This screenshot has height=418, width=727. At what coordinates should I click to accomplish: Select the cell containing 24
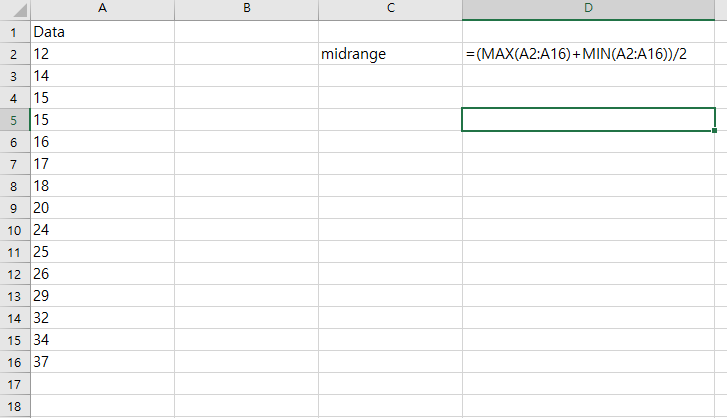(102, 230)
